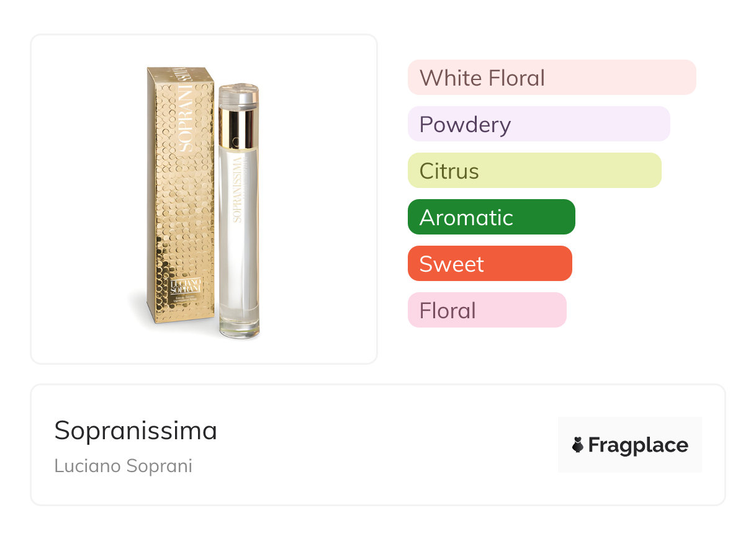
Task: Click the Fragplace logo icon
Action: click(578, 445)
